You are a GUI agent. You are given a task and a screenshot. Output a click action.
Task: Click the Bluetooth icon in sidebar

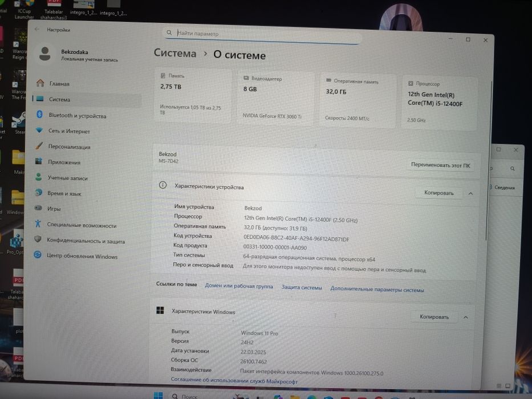pos(39,115)
